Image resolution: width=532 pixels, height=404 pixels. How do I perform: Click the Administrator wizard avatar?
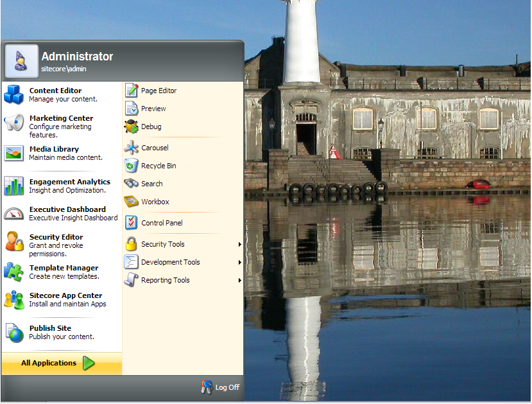pyautogui.click(x=21, y=61)
